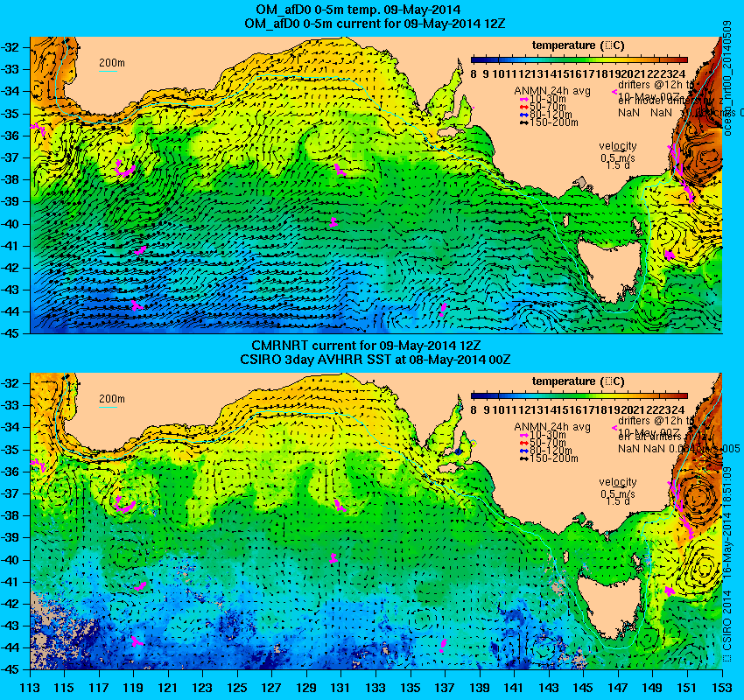Click latitude label -35 of CMRNRT panel

[11, 449]
